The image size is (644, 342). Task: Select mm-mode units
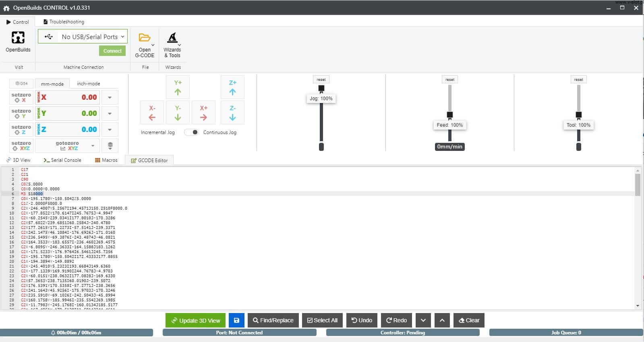(52, 84)
